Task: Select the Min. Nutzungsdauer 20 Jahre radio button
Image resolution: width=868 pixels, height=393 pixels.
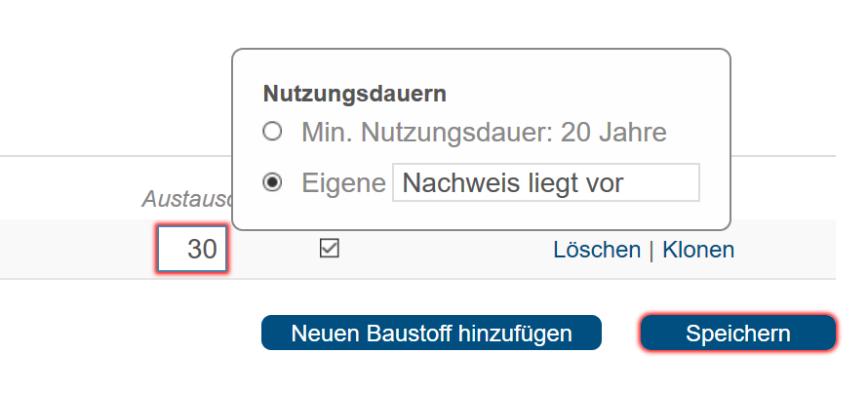Action: pos(272,132)
